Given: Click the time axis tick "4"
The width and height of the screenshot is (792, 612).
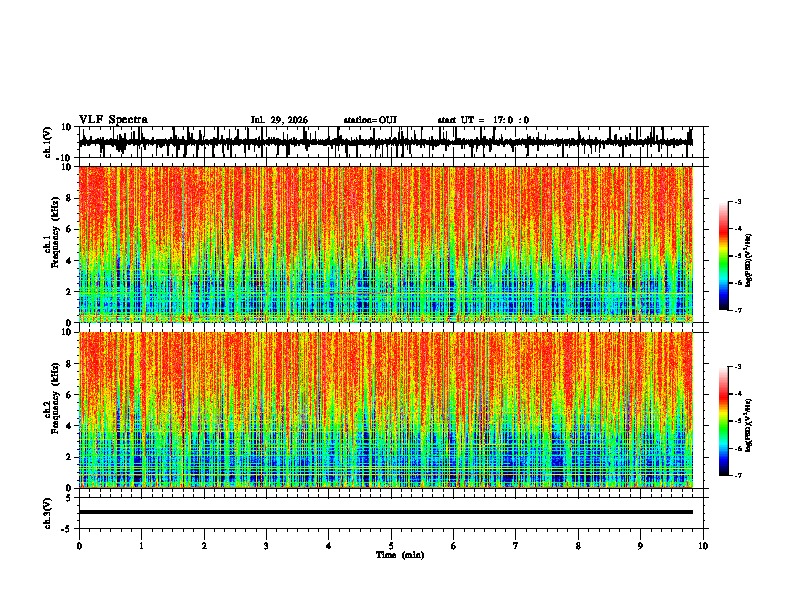Looking at the screenshot, I should pyautogui.click(x=329, y=546).
